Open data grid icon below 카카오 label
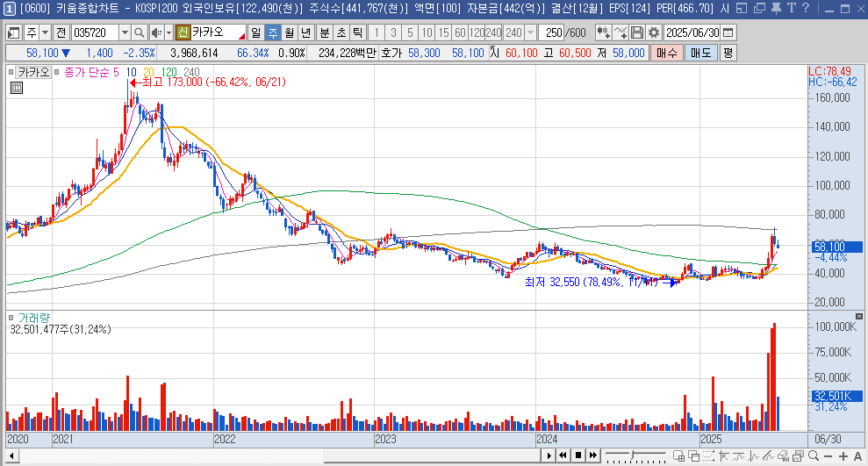This screenshot has width=868, height=466. [x=17, y=88]
